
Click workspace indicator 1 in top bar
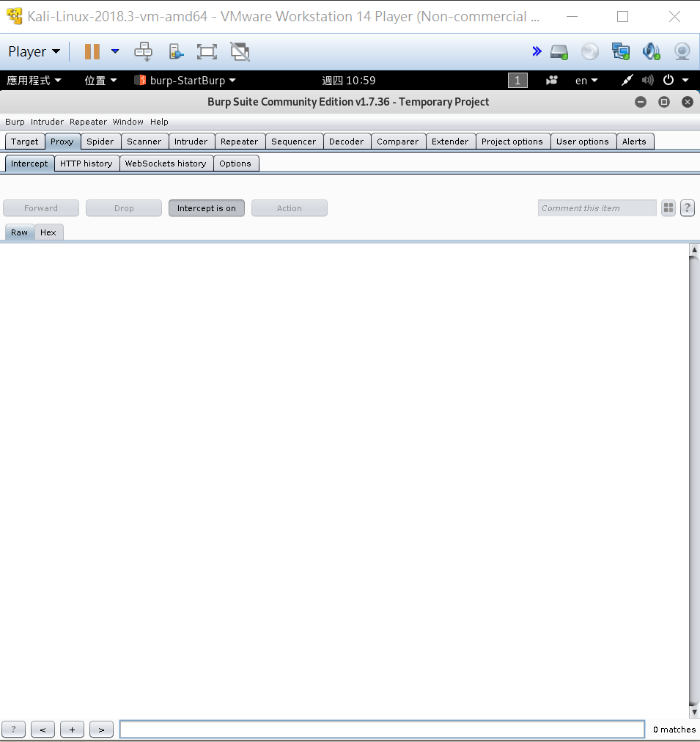click(517, 81)
